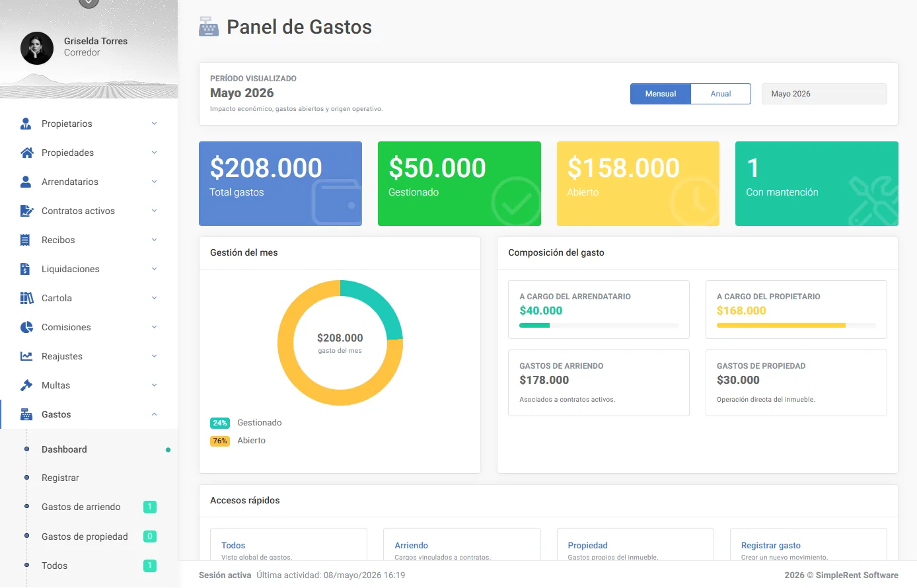Click the Mayo 2026 date input field
This screenshot has height=588, width=917.
tap(825, 94)
